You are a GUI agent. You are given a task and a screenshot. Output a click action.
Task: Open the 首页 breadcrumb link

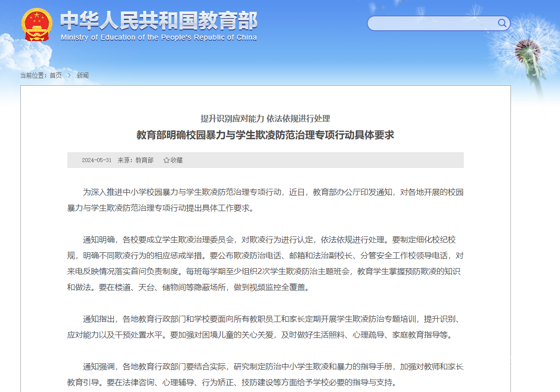(56, 75)
